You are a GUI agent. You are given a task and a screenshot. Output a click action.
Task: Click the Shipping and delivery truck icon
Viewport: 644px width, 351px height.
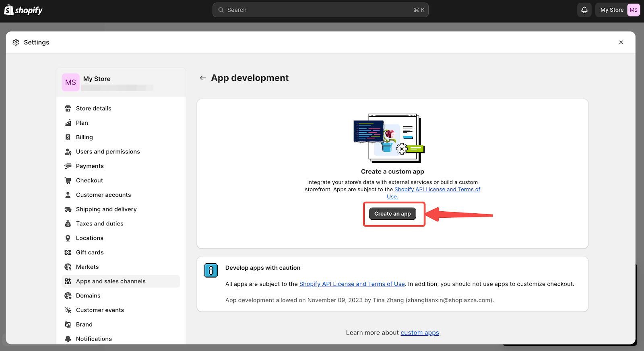click(x=68, y=209)
